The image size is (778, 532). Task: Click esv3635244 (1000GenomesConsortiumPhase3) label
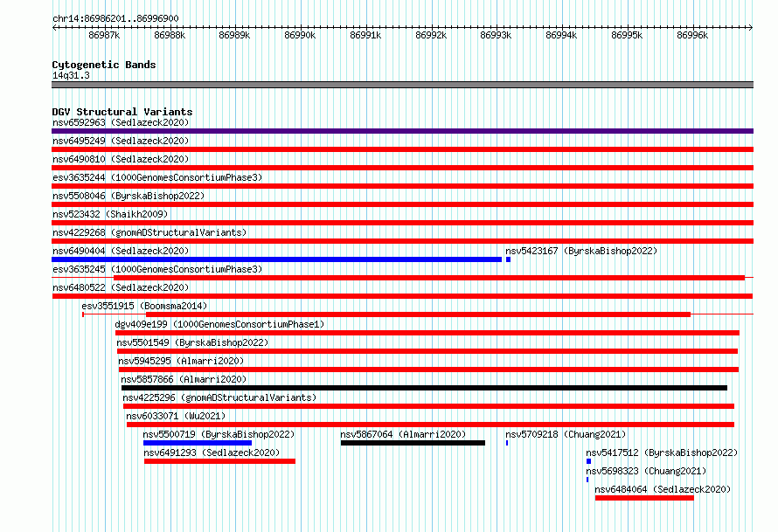coord(157,177)
